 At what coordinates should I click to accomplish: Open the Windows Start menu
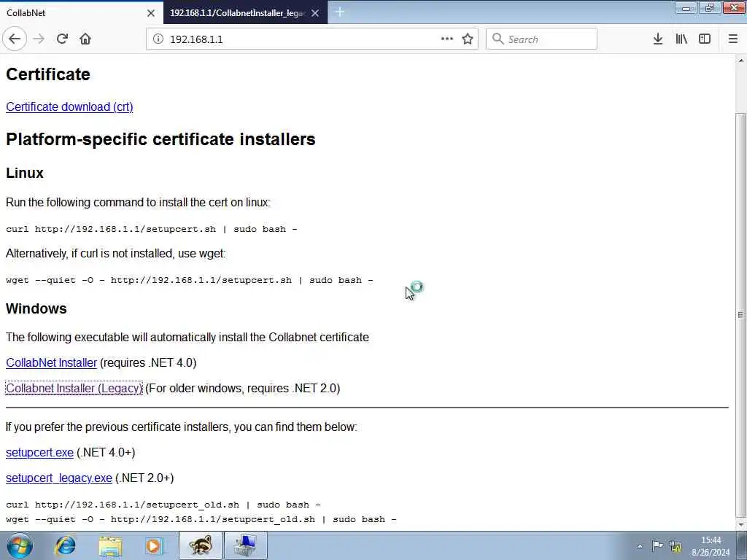coord(19,545)
